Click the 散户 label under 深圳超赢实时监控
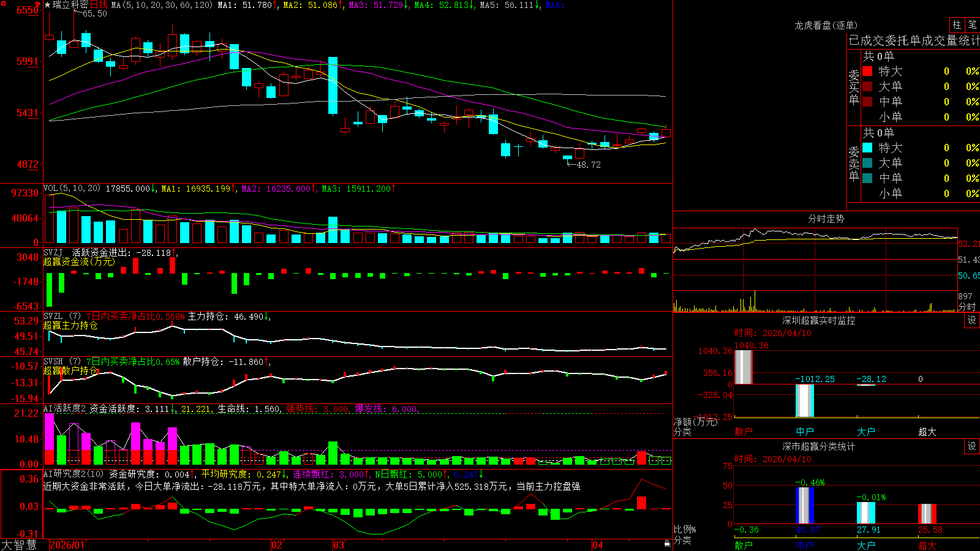This screenshot has width=980, height=551. pos(743,432)
